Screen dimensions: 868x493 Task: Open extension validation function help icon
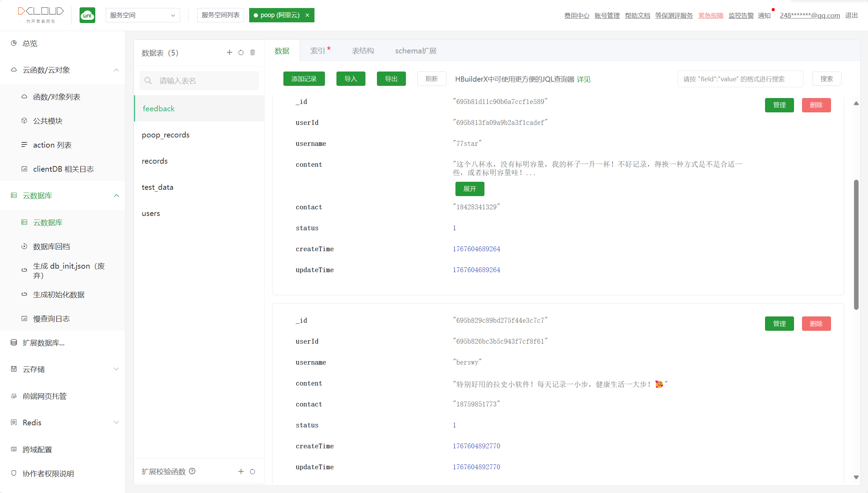192,471
